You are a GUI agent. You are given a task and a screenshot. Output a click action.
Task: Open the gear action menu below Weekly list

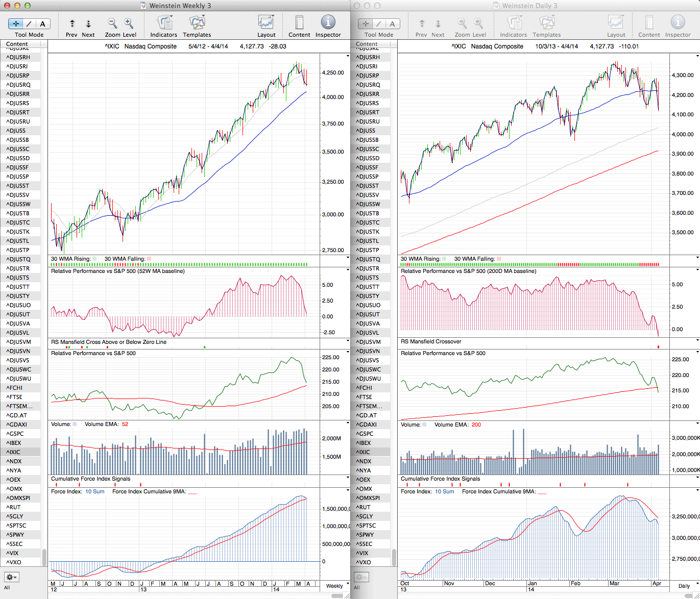click(11, 577)
